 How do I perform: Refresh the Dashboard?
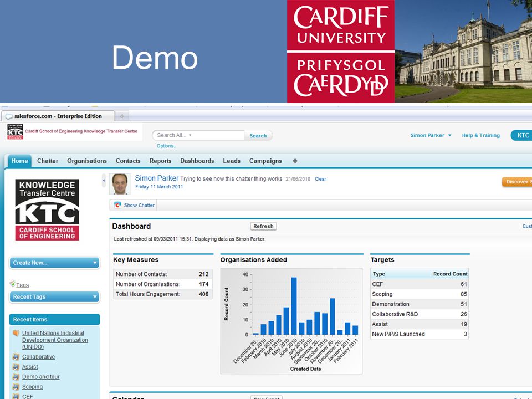[x=263, y=226]
